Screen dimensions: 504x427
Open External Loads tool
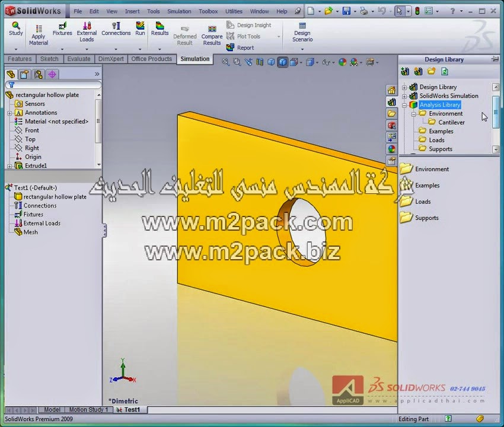pyautogui.click(x=87, y=32)
